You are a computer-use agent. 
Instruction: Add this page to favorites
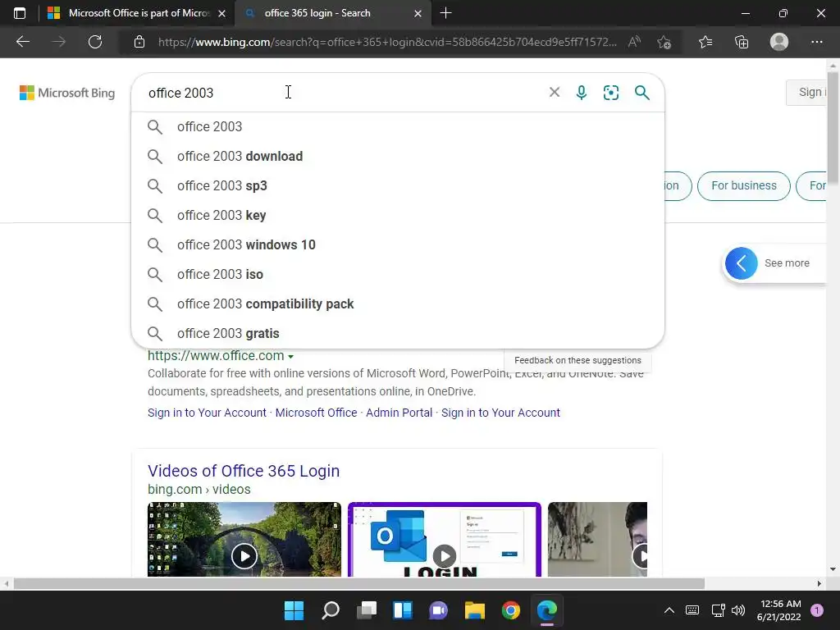click(664, 42)
